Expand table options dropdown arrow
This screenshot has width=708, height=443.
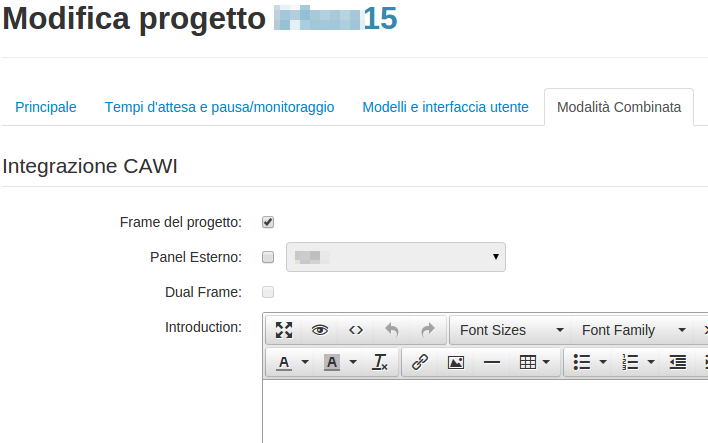pyautogui.click(x=546, y=362)
